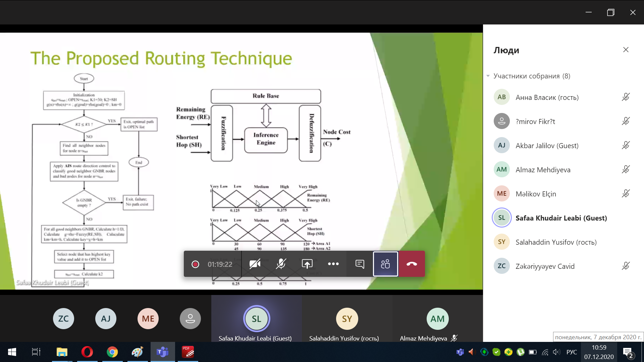Select participant Almaz Mehdiyeva in the list
This screenshot has height=362, width=644.
coord(563,170)
